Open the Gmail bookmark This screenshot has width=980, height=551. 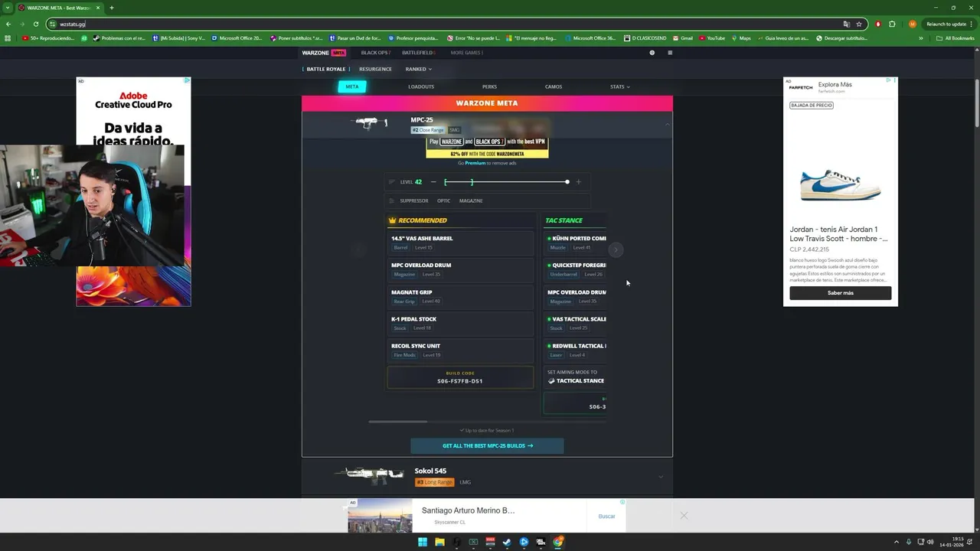[683, 37]
